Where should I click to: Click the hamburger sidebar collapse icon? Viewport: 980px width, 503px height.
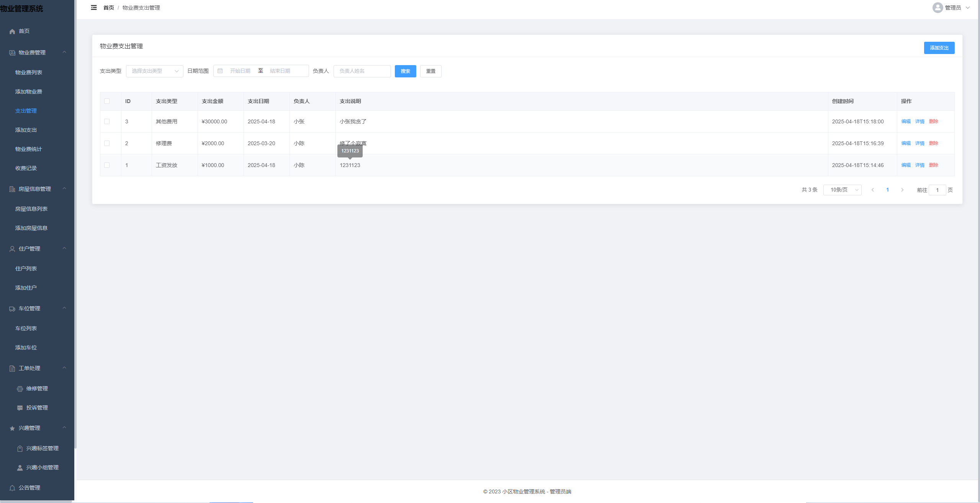94,8
